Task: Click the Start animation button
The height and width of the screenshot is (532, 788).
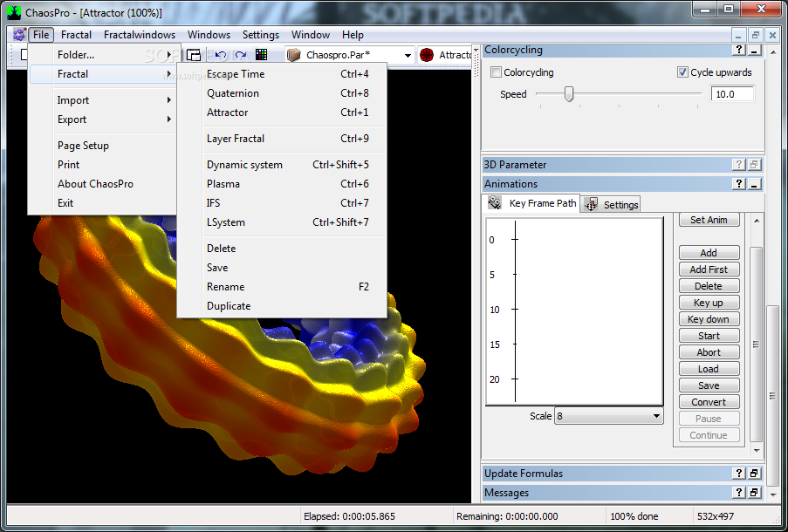Action: pos(709,336)
